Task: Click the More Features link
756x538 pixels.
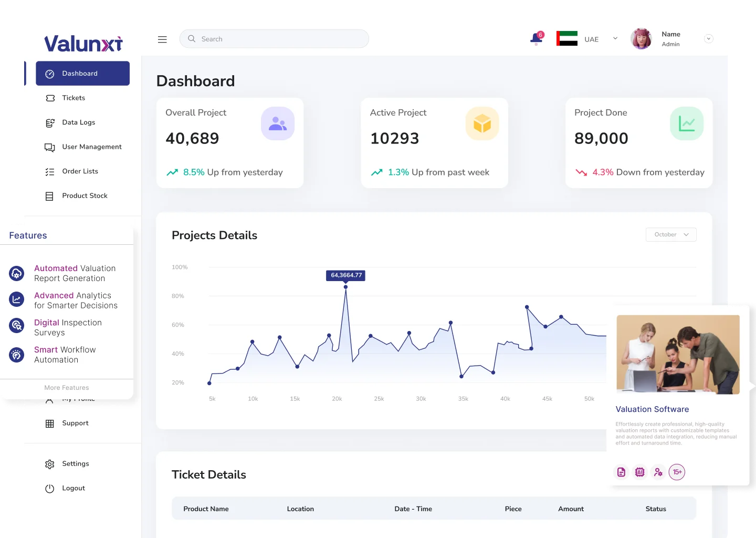Action: (66, 388)
